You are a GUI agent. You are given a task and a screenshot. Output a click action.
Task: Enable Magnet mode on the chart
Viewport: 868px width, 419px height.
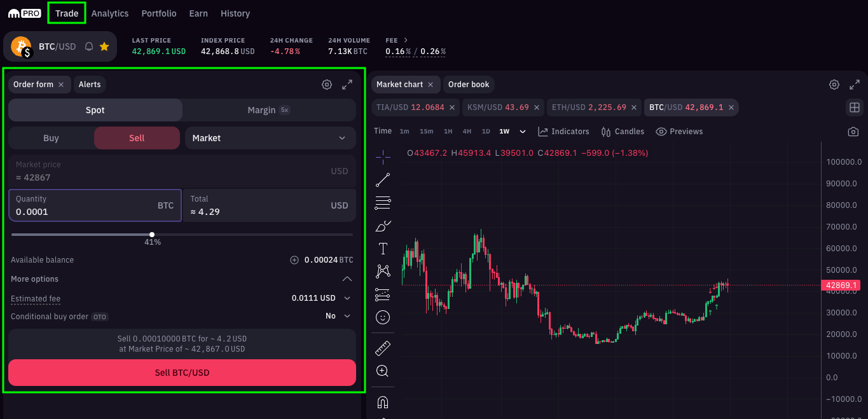pyautogui.click(x=382, y=401)
